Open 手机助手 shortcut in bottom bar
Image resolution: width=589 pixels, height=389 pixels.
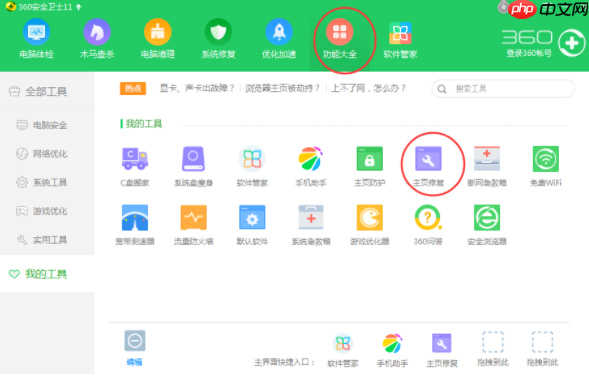(392, 350)
